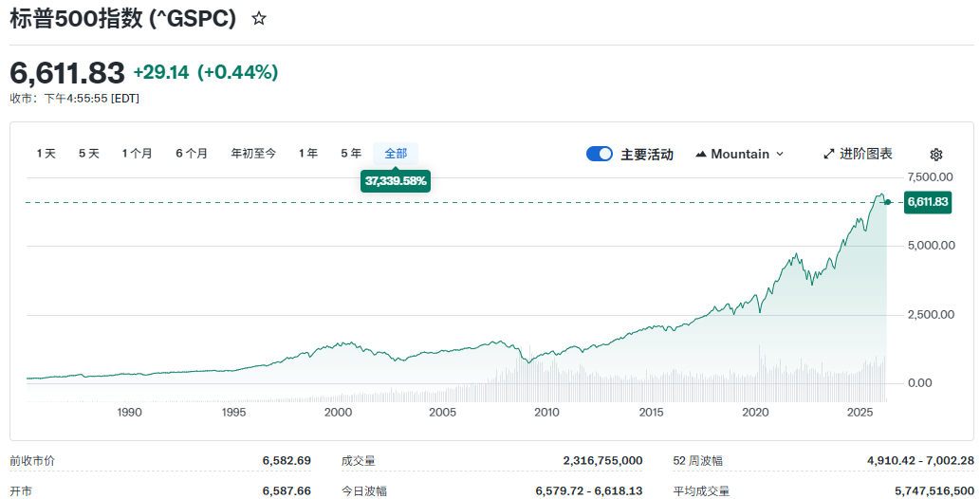Click the 2015 label on time axis
Viewport: 980px width, 499px height.
point(651,413)
